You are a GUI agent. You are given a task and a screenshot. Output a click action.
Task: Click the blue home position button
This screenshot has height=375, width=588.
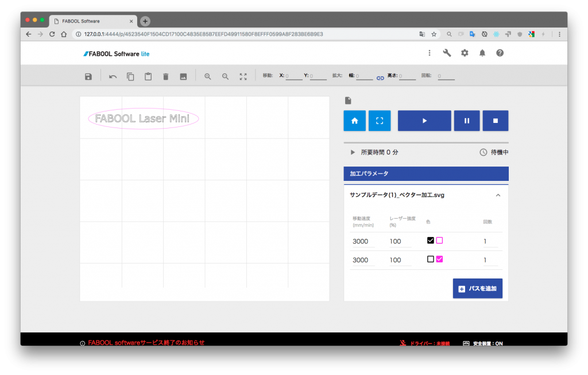coord(355,121)
